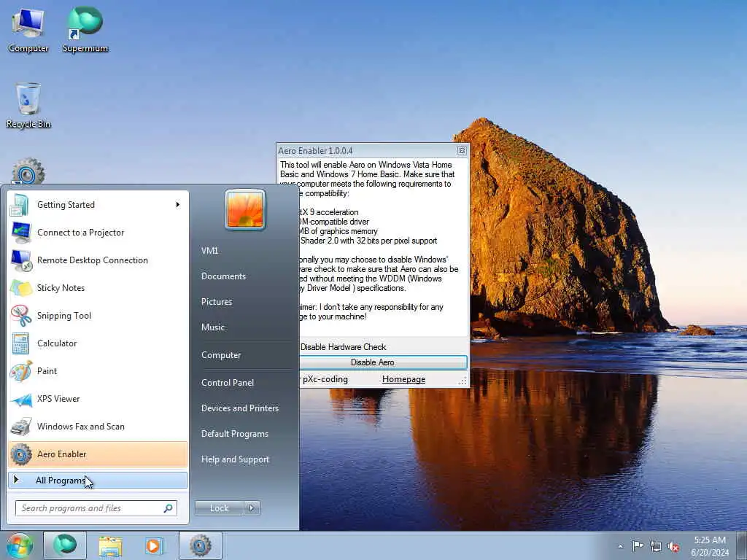The image size is (747, 560).
Task: Click the Aero Enabler gear icon in Start menu
Action: (21, 454)
